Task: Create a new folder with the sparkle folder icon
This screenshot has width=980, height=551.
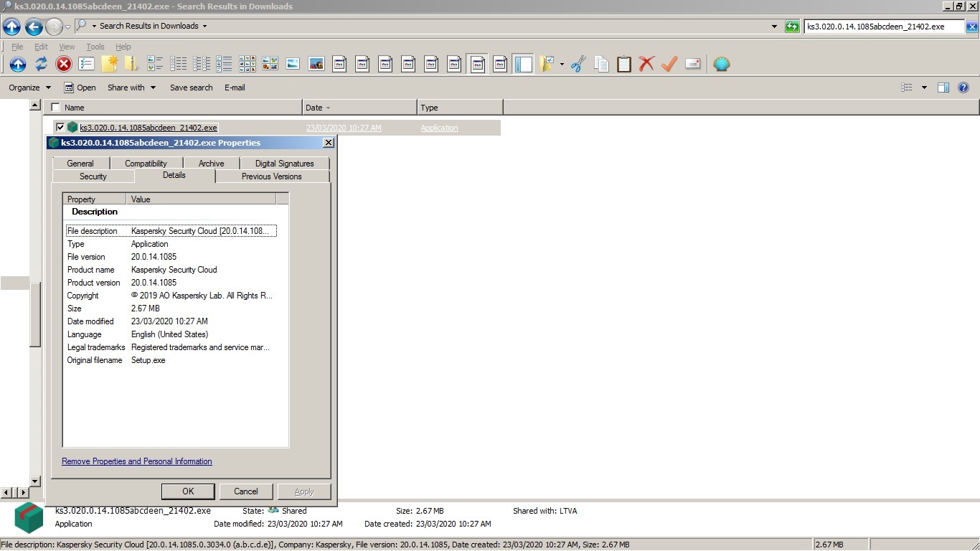Action: [109, 64]
